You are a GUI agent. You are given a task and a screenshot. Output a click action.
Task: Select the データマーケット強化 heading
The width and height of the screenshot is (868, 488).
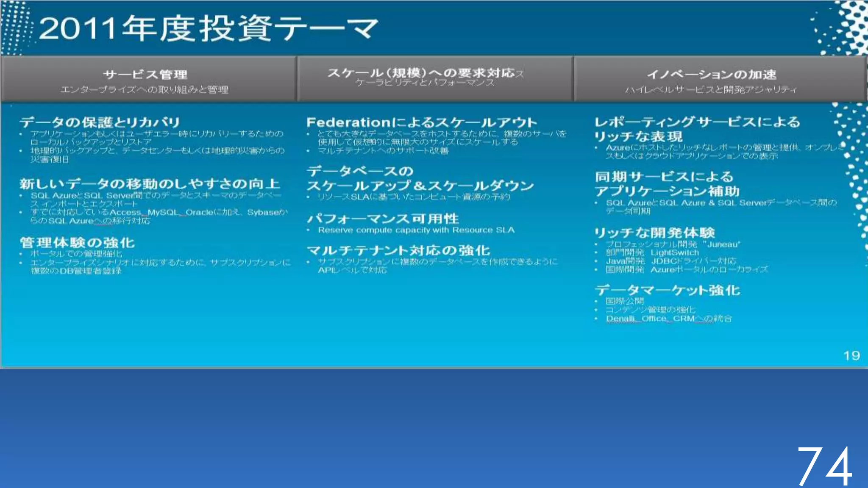[x=667, y=290]
